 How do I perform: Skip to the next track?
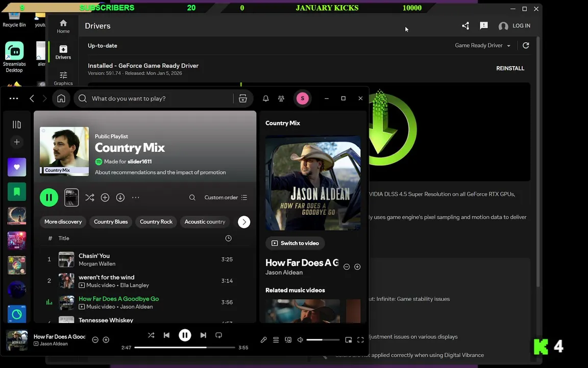[203, 335]
